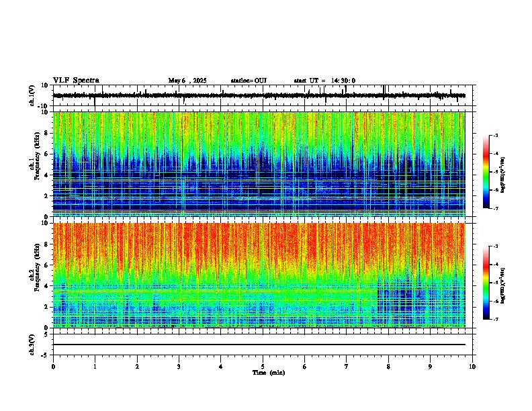The width and height of the screenshot is (532, 411).
Task: Click the ch.1 spectrogram color scale bar
Action: (x=486, y=172)
